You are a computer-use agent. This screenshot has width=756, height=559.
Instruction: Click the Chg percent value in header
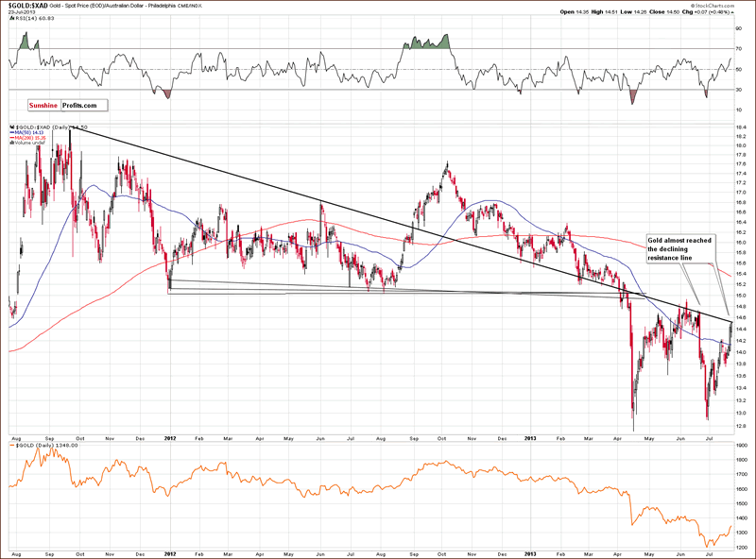point(721,12)
